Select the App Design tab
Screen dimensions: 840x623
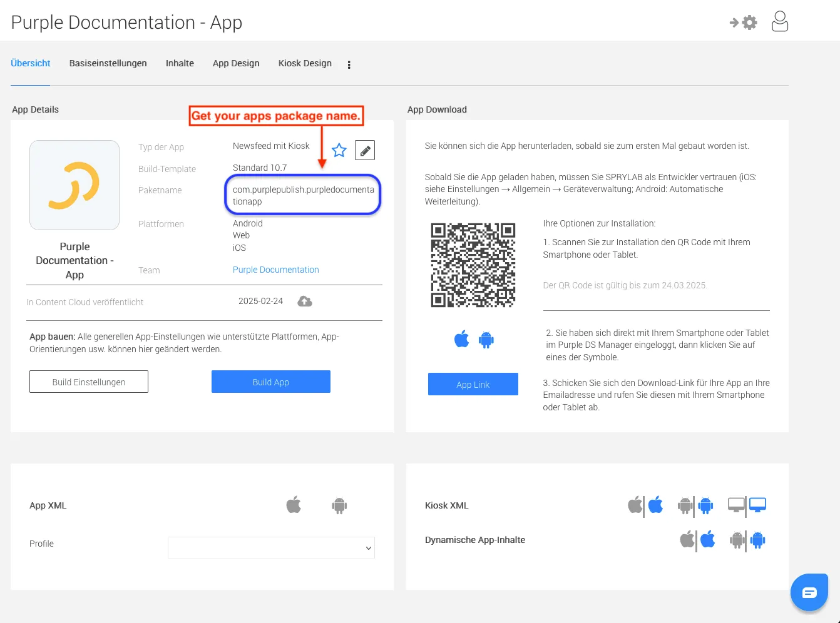[236, 63]
